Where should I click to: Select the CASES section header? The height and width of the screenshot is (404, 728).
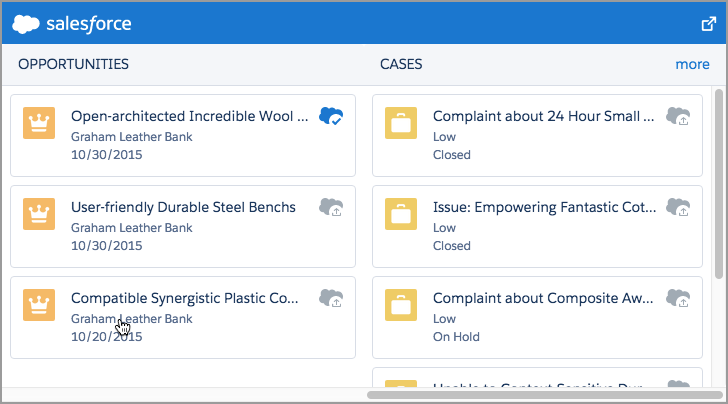[x=401, y=64]
